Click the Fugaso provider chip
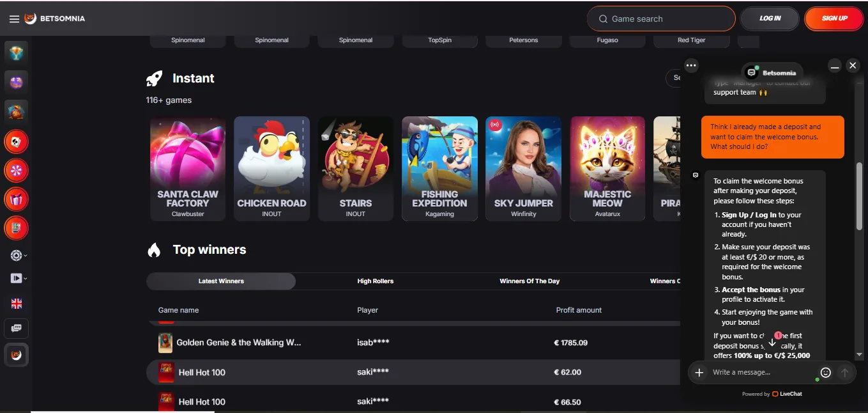This screenshot has height=413, width=868. (x=607, y=40)
